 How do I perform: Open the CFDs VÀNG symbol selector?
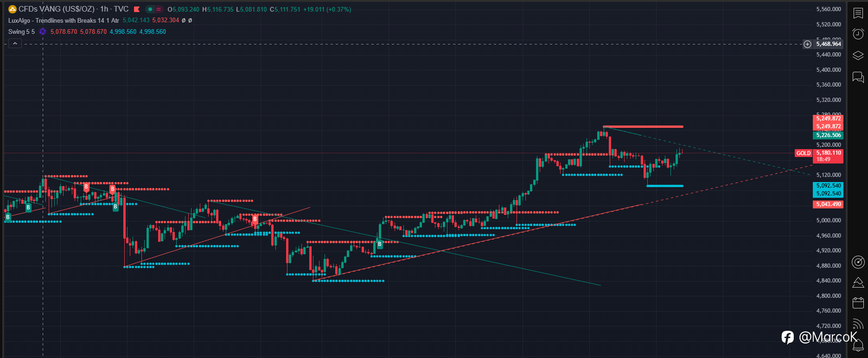pyautogui.click(x=56, y=9)
